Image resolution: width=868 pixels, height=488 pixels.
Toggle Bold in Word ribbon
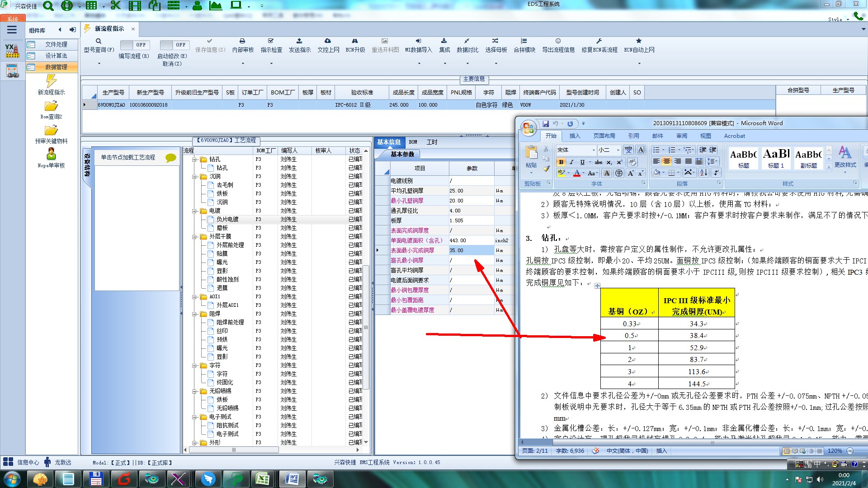click(561, 162)
